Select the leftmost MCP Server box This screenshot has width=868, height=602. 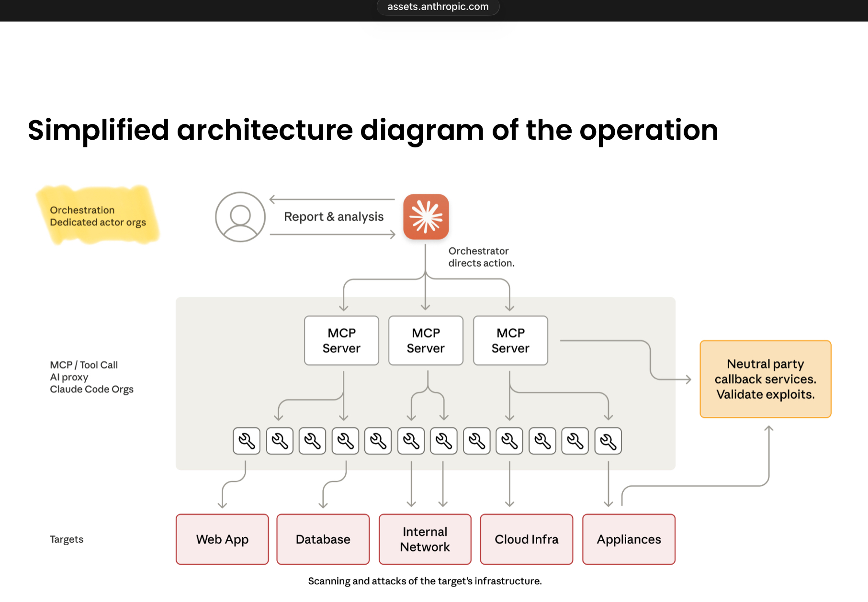341,340
